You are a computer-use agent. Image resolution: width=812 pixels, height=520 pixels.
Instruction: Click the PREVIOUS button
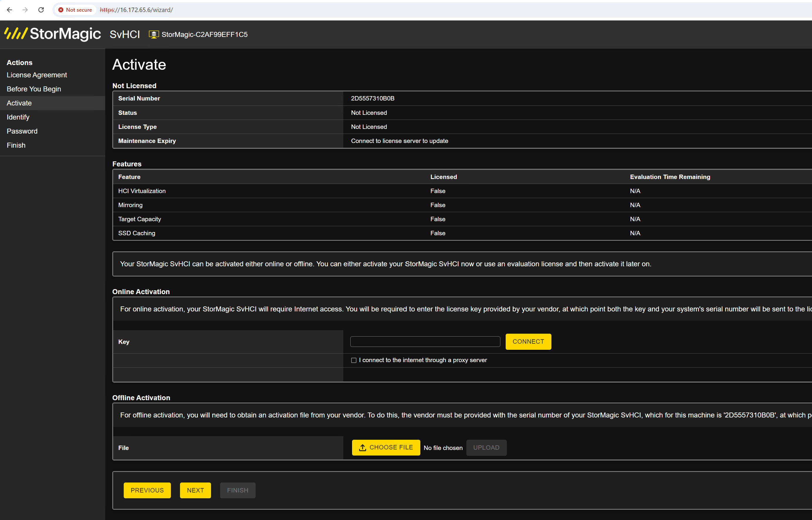click(147, 490)
